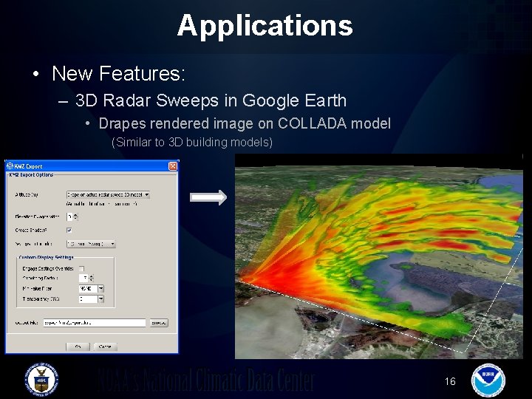Click the slide number 16
Screen dimensions: 532x399
450,381
